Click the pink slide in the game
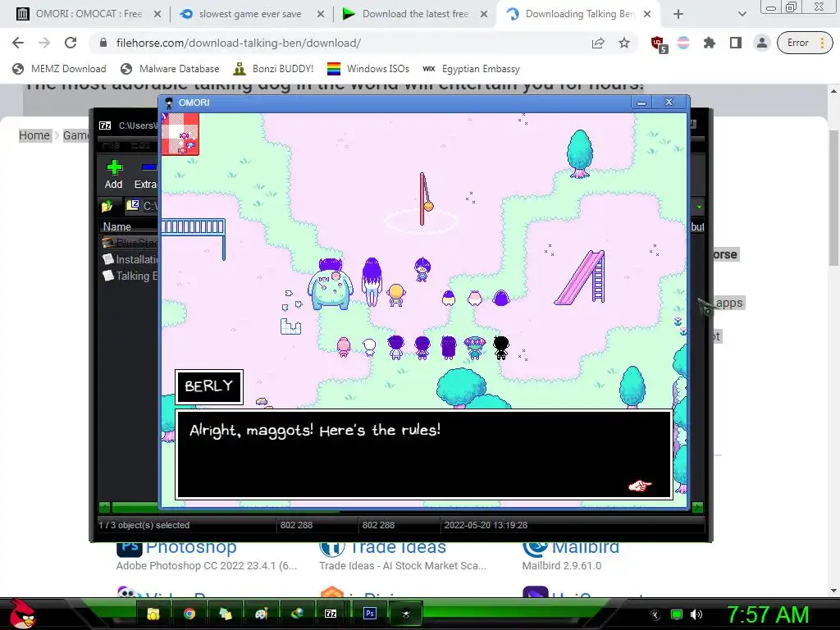840x630 pixels. [x=582, y=277]
